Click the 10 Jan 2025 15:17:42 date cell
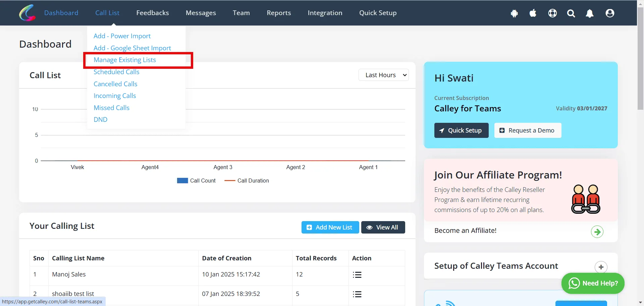 (231, 274)
